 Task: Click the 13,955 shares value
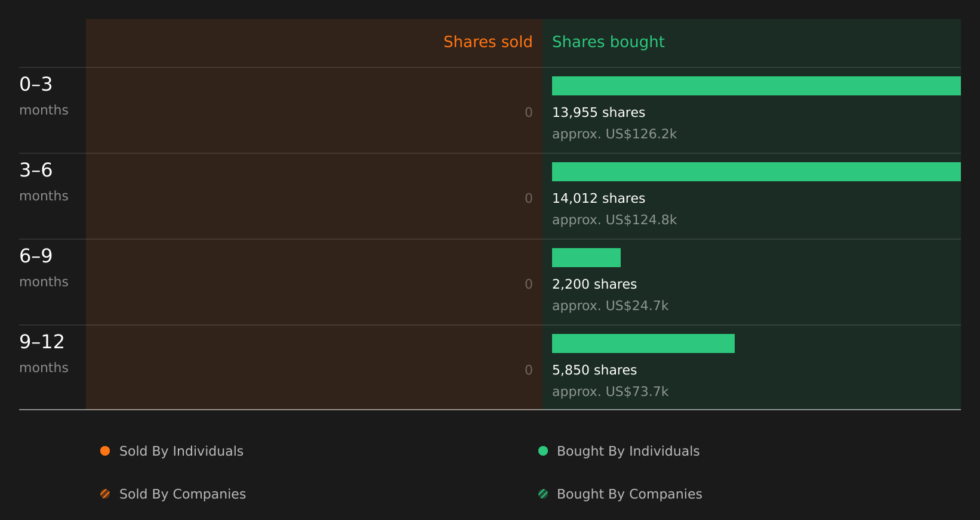pos(599,113)
